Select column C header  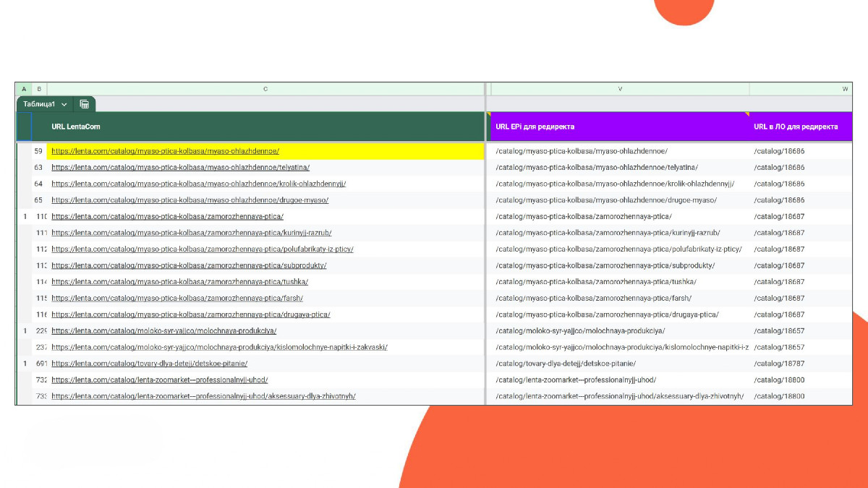(265, 89)
